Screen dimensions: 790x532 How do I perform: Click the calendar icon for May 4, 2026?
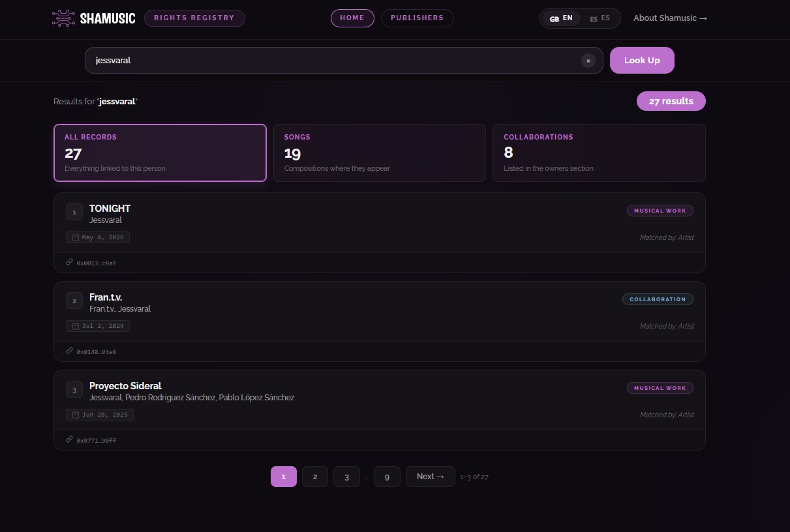coord(76,237)
